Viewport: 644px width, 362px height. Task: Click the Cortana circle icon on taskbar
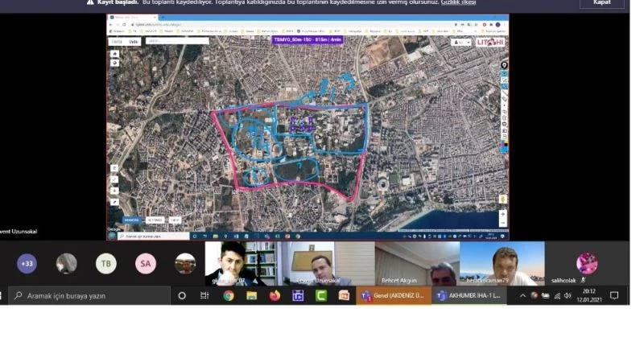[182, 296]
